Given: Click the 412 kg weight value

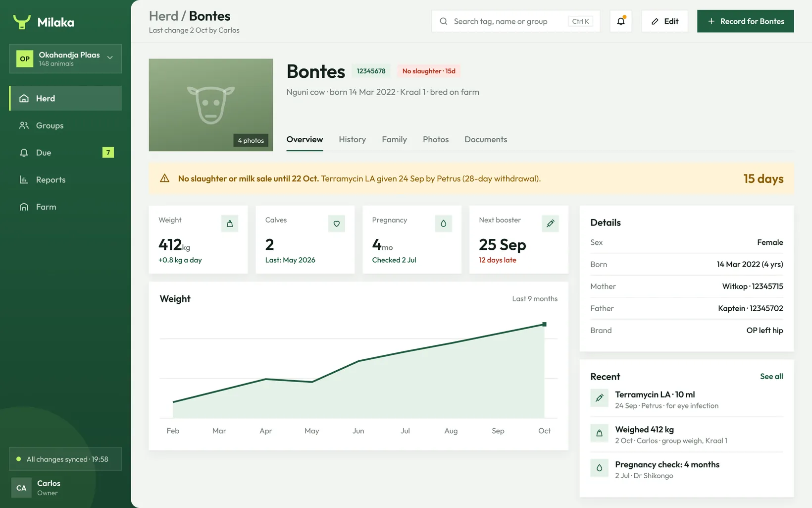Looking at the screenshot, I should click(x=174, y=245).
